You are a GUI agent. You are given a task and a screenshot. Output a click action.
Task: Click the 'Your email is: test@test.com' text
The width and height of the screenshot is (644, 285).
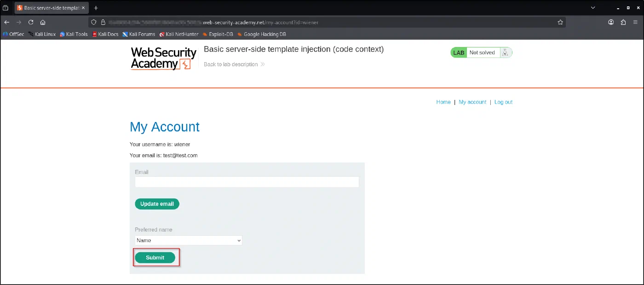pyautogui.click(x=163, y=156)
